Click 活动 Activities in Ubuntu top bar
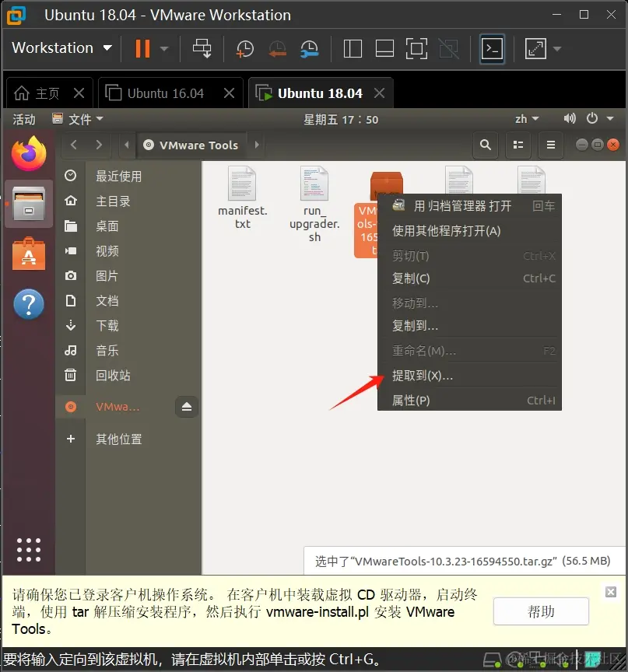Viewport: 628px width, 672px height. pos(24,119)
